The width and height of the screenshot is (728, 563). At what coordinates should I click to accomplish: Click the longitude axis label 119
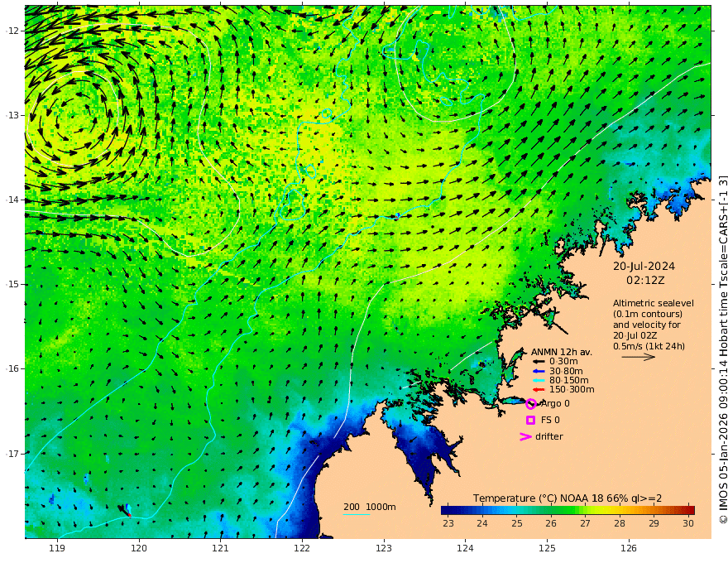57,548
